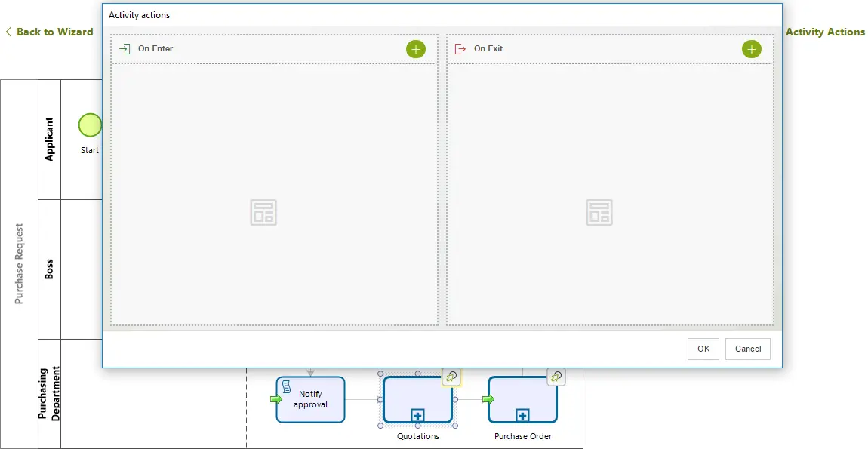Click the On Enter arrow icon
This screenshot has height=449, width=868.
[125, 49]
